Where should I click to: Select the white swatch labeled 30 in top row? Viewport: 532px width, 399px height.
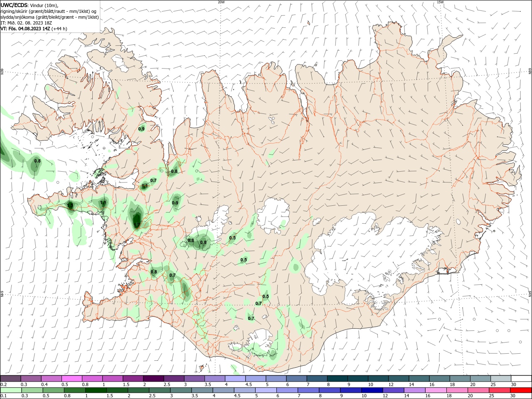click(521, 378)
